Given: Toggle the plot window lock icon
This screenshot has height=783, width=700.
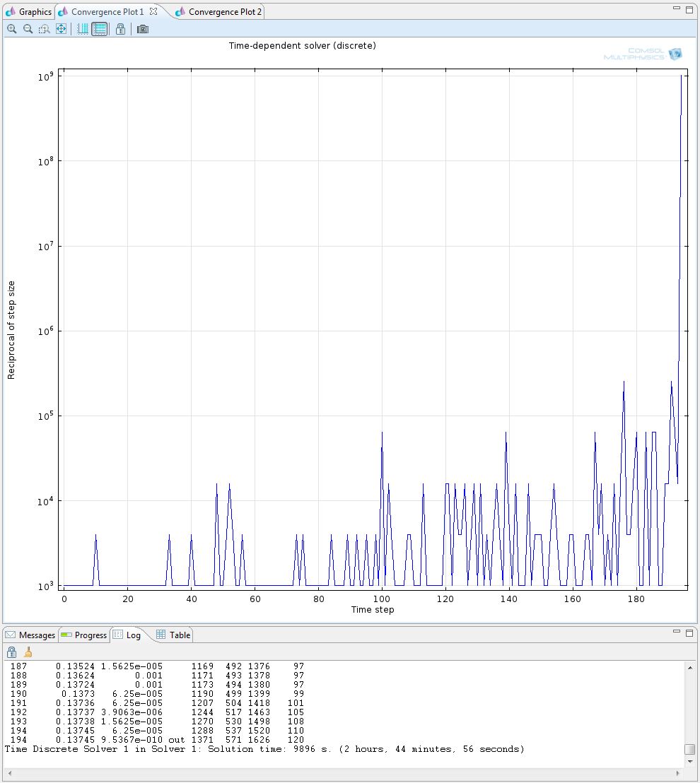Looking at the screenshot, I should pyautogui.click(x=120, y=29).
